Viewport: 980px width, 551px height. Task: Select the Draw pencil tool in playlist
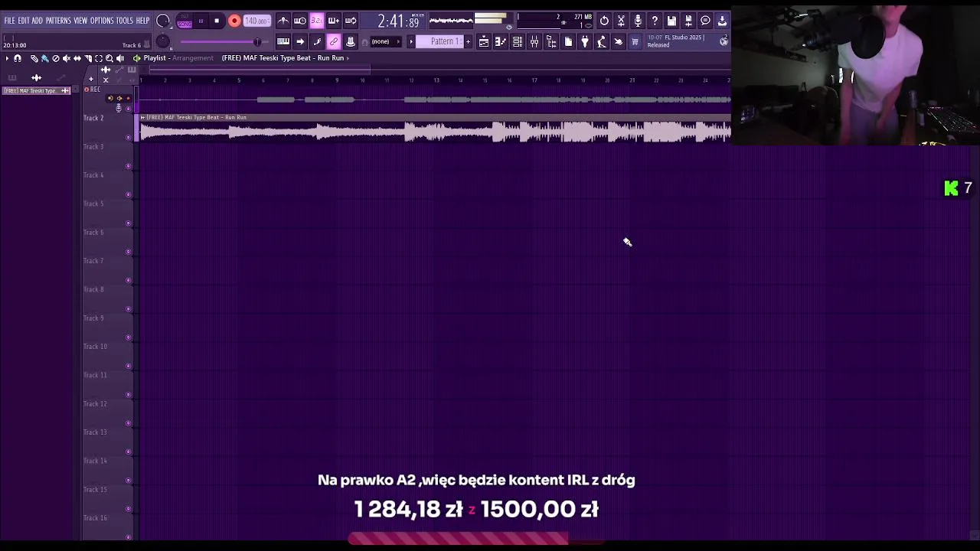(34, 58)
